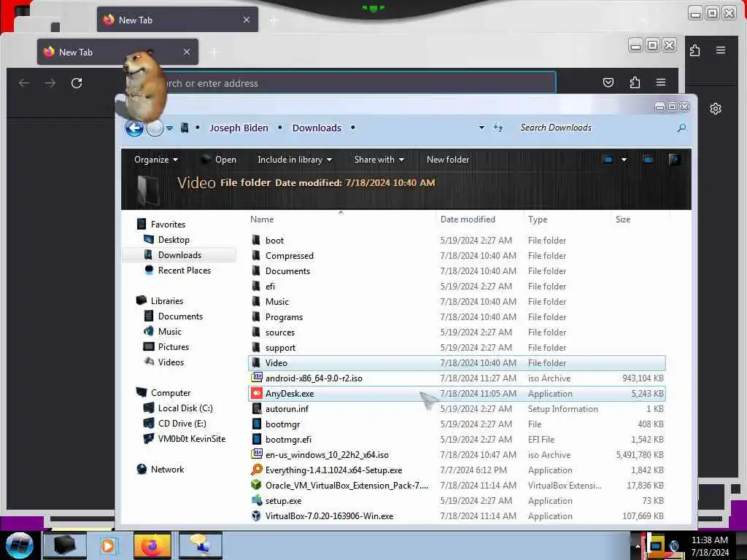Click the New folder button
The image size is (747, 560).
[448, 160]
